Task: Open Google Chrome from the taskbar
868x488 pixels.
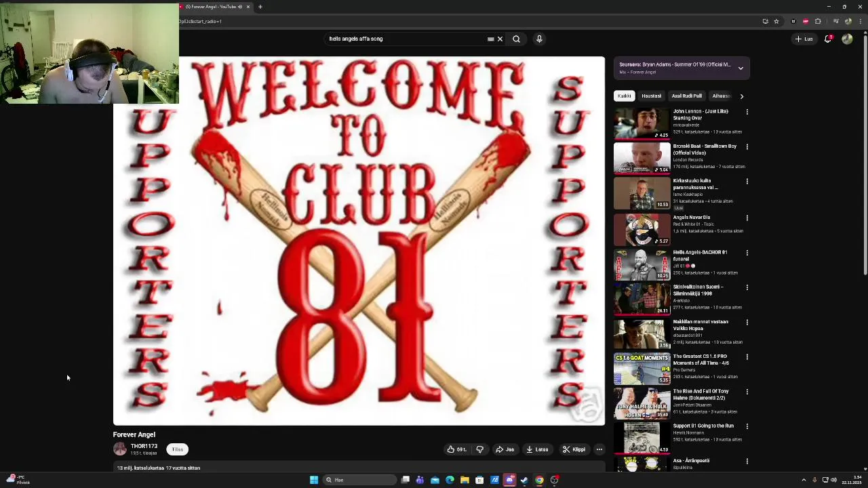Action: (x=539, y=480)
